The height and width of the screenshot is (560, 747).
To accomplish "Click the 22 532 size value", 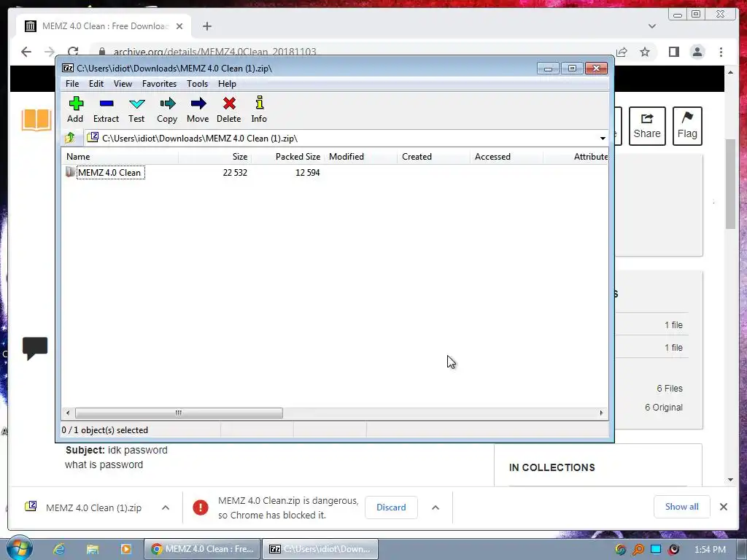I will pyautogui.click(x=235, y=173).
